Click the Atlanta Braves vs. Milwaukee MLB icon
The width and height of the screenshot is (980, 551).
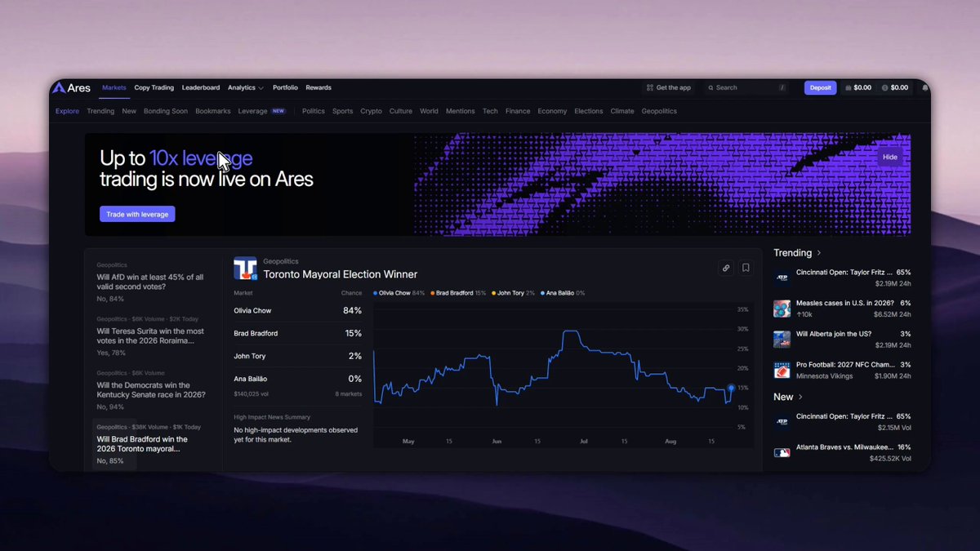point(782,452)
